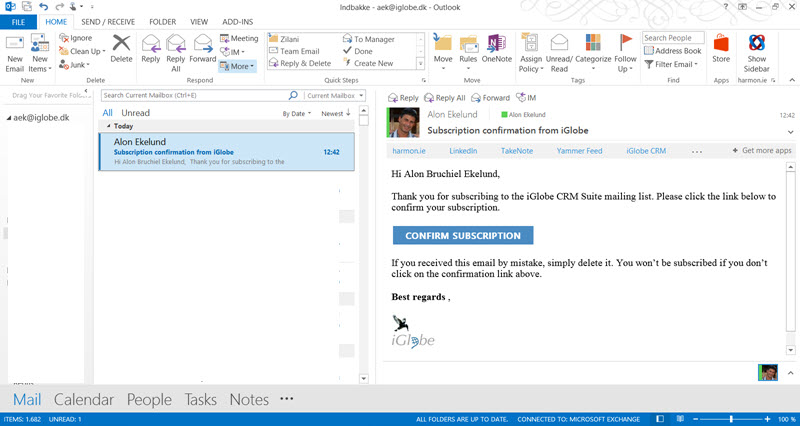
Task: Toggle the Unread/Read status
Action: coord(559,54)
